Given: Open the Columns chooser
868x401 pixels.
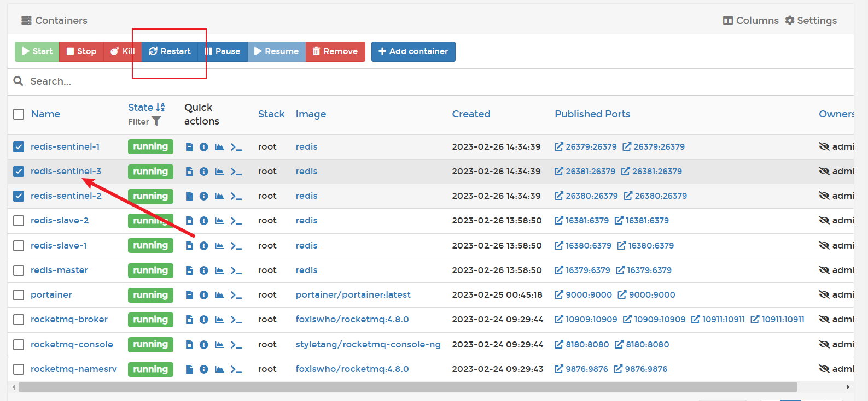Looking at the screenshot, I should (x=750, y=21).
